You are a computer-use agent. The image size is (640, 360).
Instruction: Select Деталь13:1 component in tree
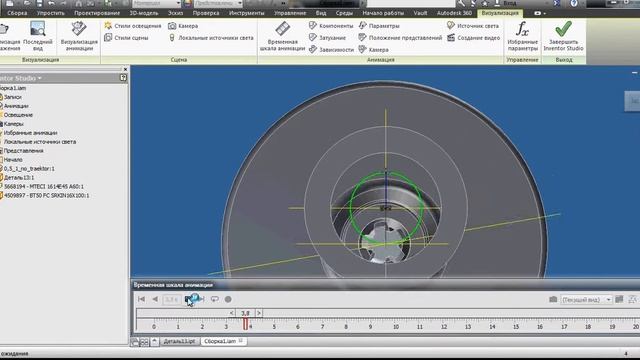click(18, 178)
